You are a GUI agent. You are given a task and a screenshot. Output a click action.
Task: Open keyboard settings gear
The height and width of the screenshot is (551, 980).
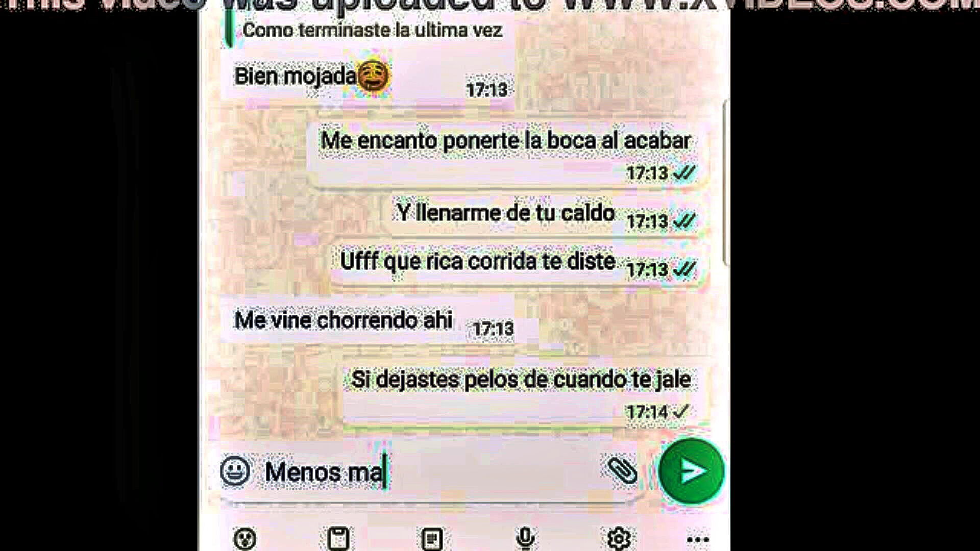(619, 538)
